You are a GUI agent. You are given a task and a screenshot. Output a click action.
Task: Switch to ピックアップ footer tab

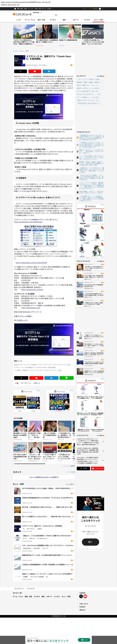point(19,589)
